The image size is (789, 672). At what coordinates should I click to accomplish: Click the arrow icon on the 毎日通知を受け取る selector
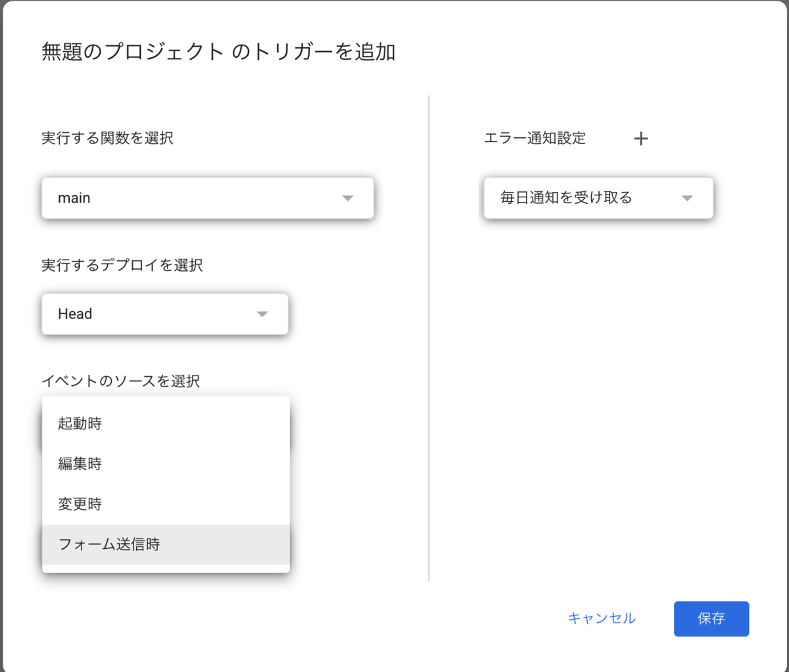tap(687, 198)
